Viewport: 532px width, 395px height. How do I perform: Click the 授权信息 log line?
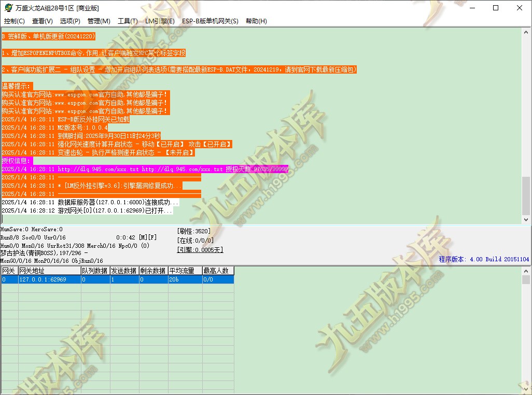(17, 161)
